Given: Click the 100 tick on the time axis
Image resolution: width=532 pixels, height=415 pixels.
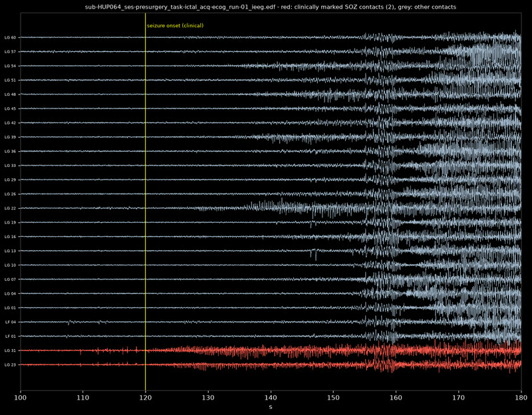Looking at the screenshot, I should pos(21,397).
